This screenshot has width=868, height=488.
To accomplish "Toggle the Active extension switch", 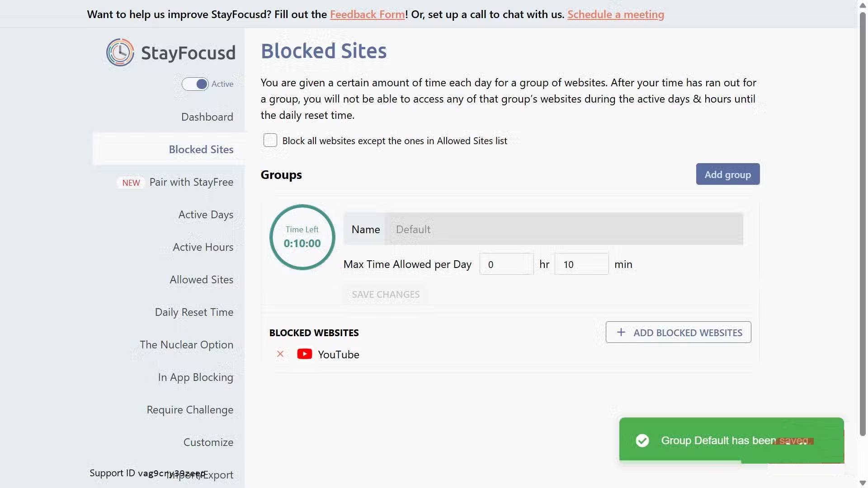I will [195, 84].
